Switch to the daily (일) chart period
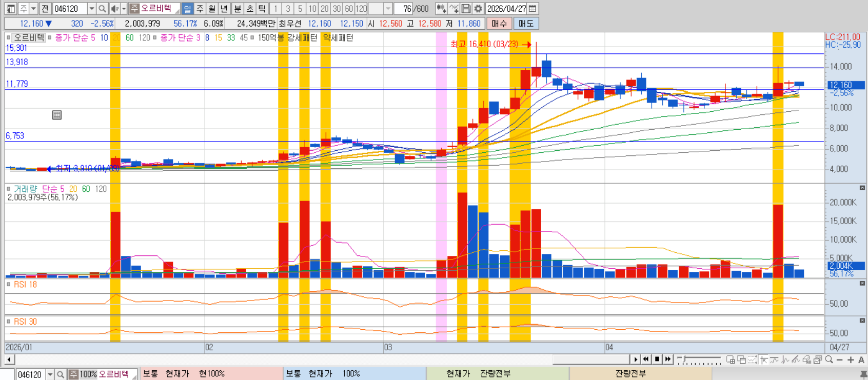The height and width of the screenshot is (380, 868). [x=187, y=9]
